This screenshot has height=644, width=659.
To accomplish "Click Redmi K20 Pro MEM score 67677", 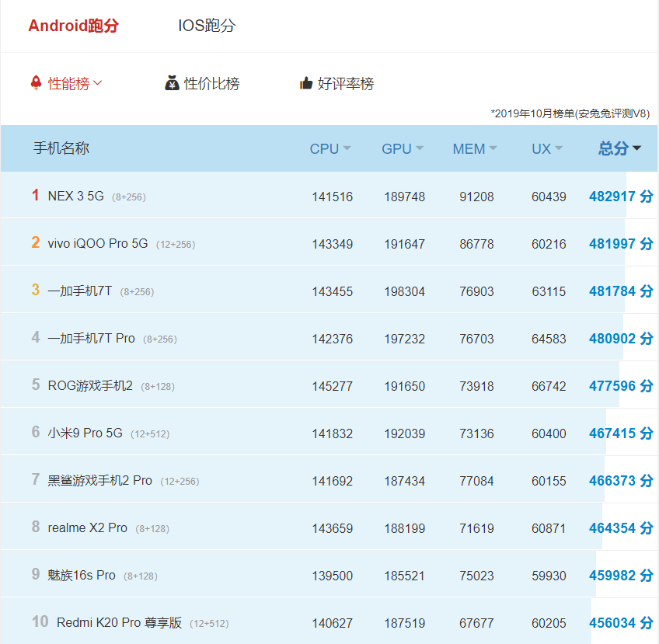I will pyautogui.click(x=476, y=624).
